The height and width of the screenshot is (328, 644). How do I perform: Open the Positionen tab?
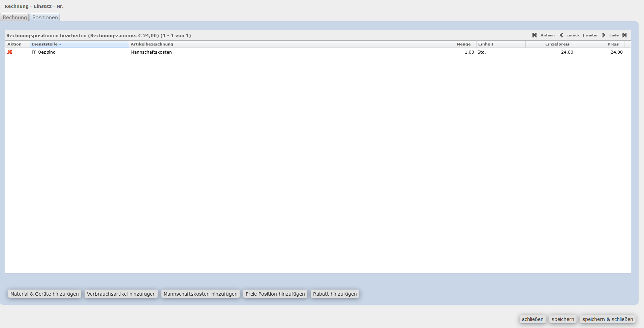click(45, 18)
